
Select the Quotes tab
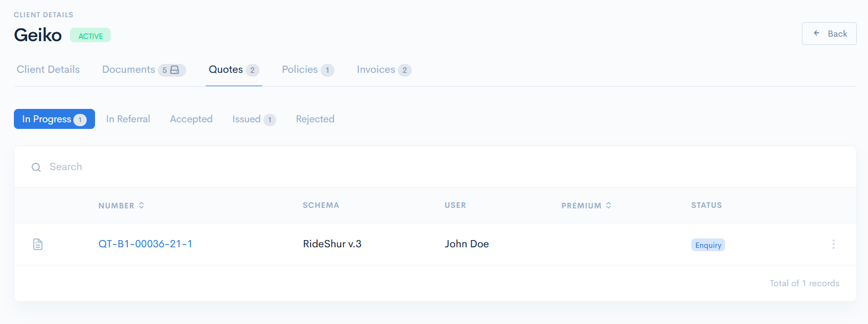point(226,70)
